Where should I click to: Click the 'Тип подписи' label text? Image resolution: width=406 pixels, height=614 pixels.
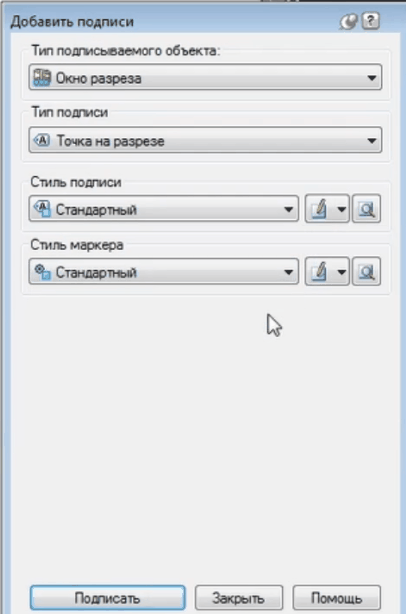click(70, 112)
